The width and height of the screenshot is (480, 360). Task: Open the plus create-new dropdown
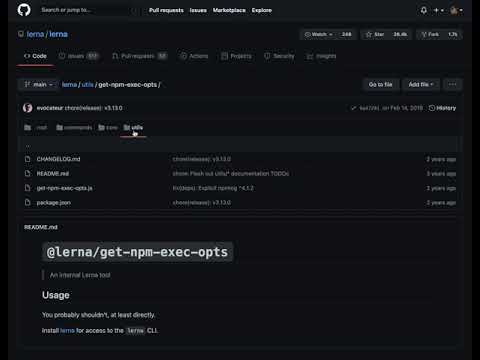pyautogui.click(x=438, y=10)
